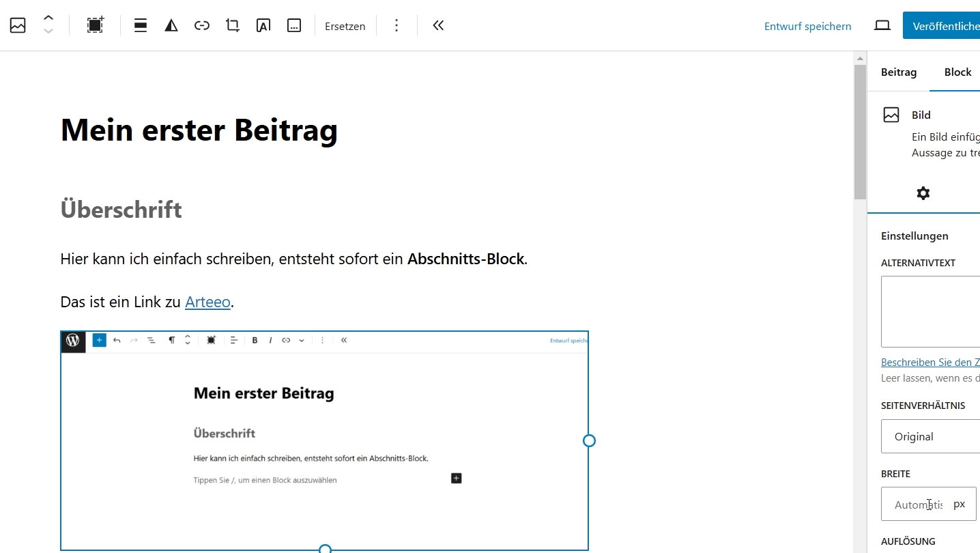The image size is (980, 553).
Task: Collapse the block toolbar with double chevron
Action: coord(438,26)
